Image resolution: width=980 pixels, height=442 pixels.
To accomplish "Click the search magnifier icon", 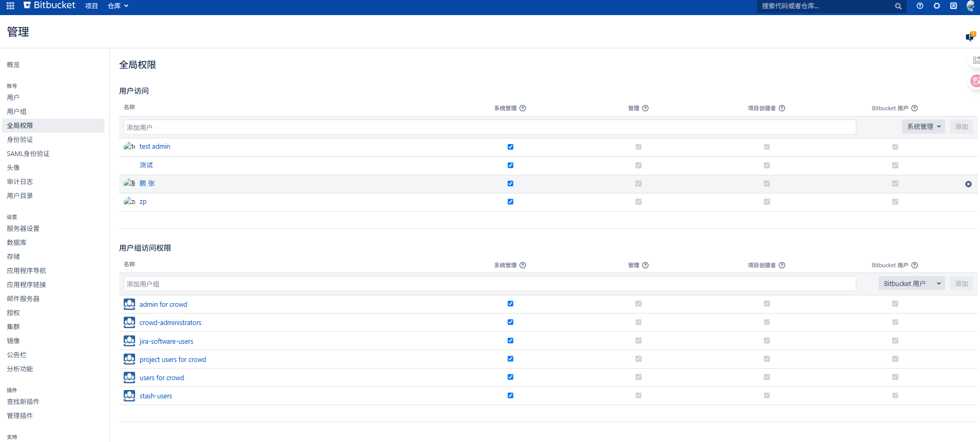I will click(x=898, y=6).
